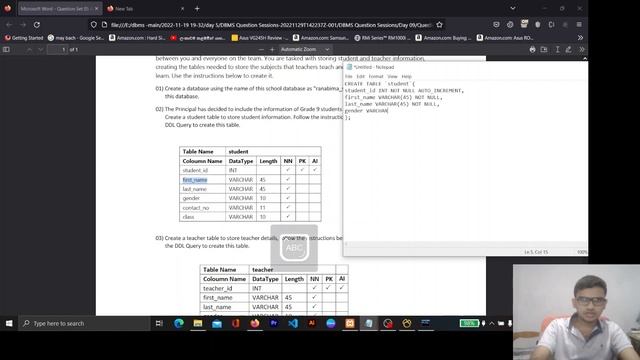Image resolution: width=640 pixels, height=360 pixels.
Task: Click the highlighted 'first_name' table cell
Action: tap(195, 180)
